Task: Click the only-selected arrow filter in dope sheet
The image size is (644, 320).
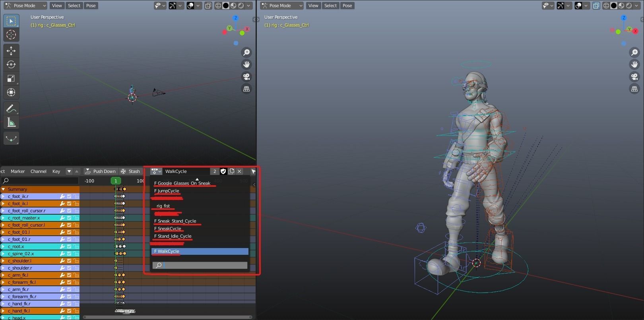Action: [253, 171]
